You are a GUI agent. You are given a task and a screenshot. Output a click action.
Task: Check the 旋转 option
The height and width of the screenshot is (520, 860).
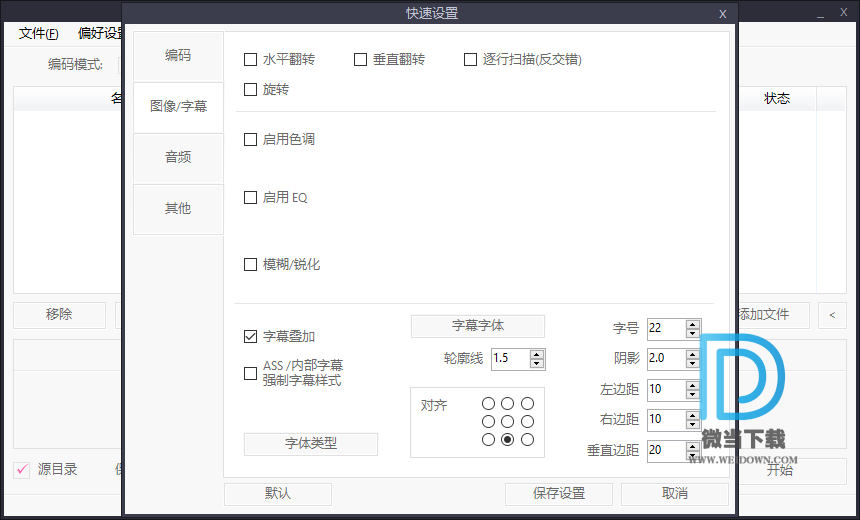tap(250, 89)
